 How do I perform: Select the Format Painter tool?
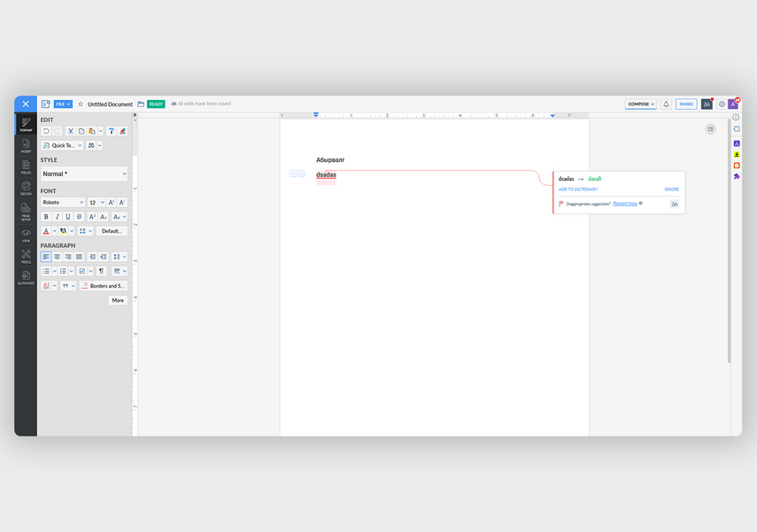112,131
